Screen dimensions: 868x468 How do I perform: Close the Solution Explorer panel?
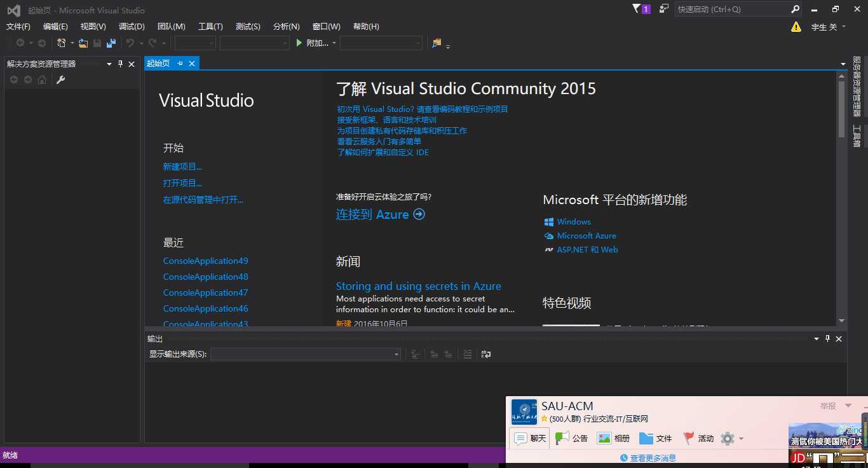click(x=132, y=64)
